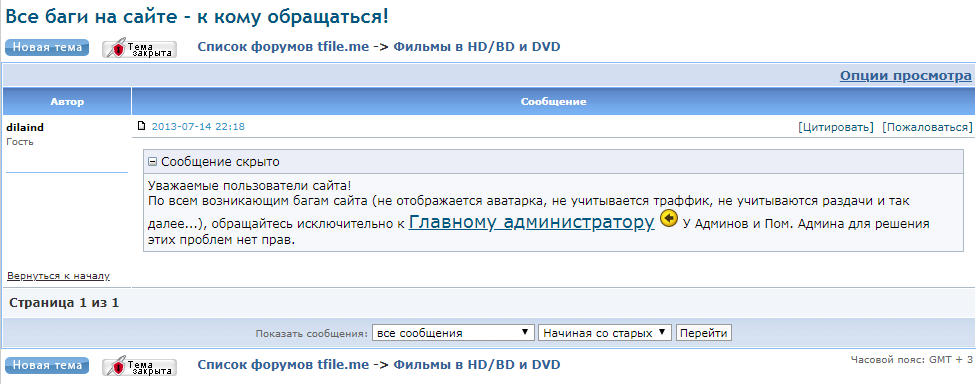Click 'Уважаемые пользователи сайта!' text

coord(250,185)
